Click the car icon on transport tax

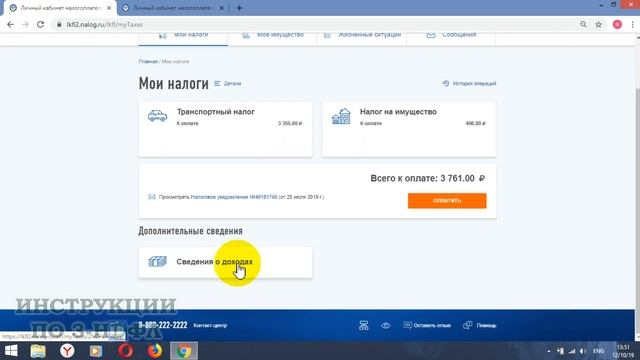[158, 116]
